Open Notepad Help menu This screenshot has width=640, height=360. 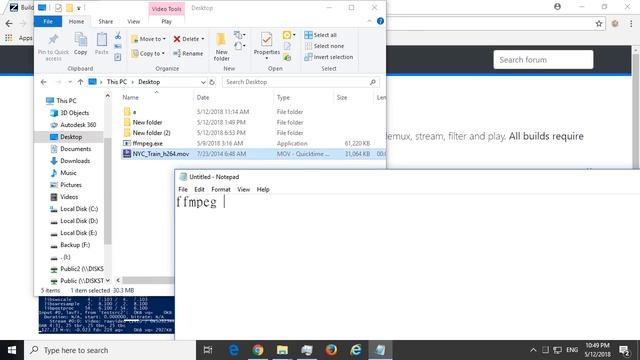(263, 189)
